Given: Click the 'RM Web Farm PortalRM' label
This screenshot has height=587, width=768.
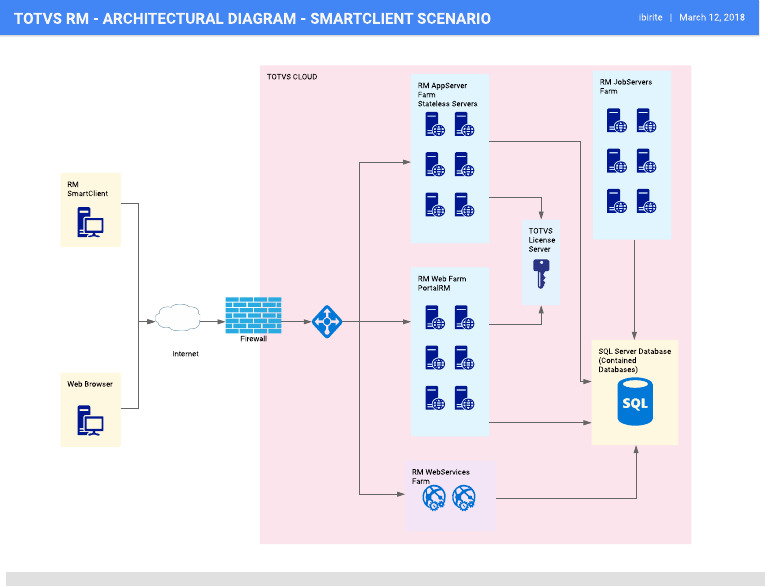Looking at the screenshot, I should [442, 283].
